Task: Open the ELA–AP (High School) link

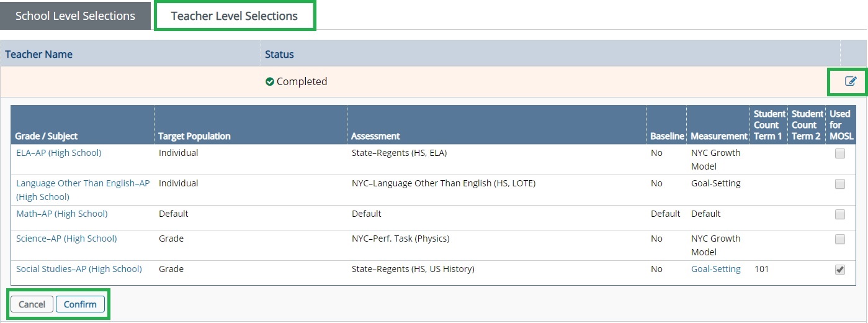Action: pyautogui.click(x=58, y=152)
